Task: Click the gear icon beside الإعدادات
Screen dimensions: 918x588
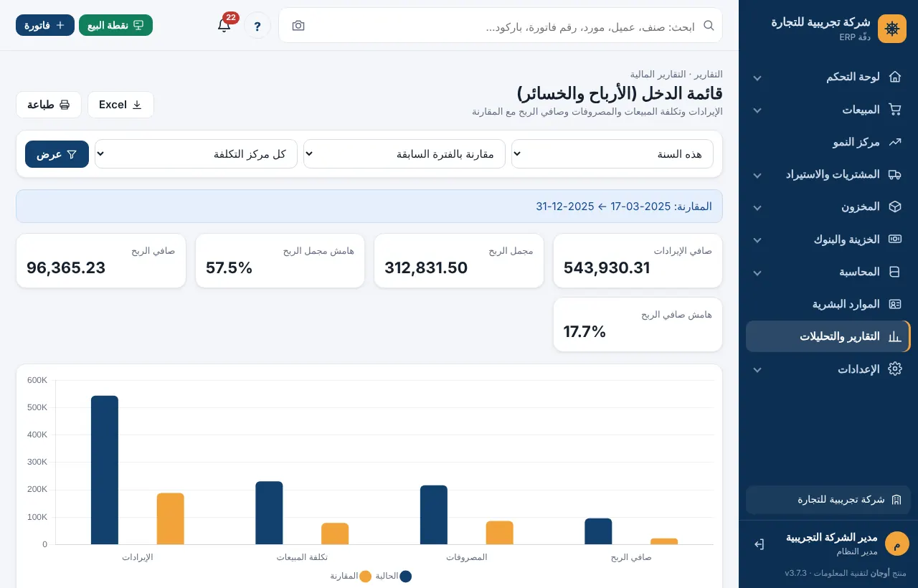Action: (894, 369)
